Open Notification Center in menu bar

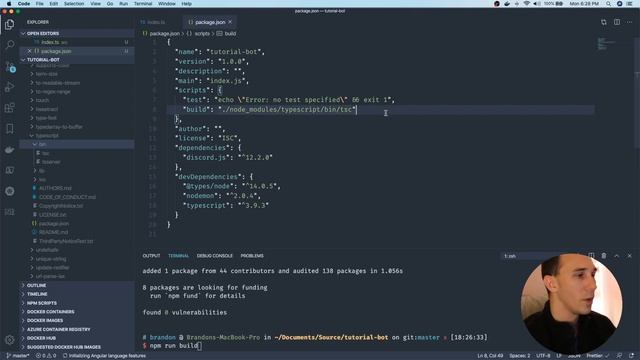[x=630, y=4]
